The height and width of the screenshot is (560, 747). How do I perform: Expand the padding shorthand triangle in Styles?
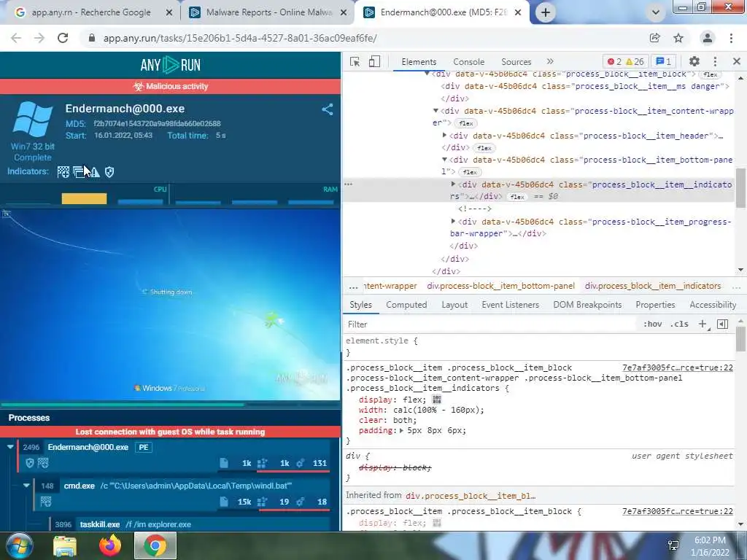click(x=402, y=430)
